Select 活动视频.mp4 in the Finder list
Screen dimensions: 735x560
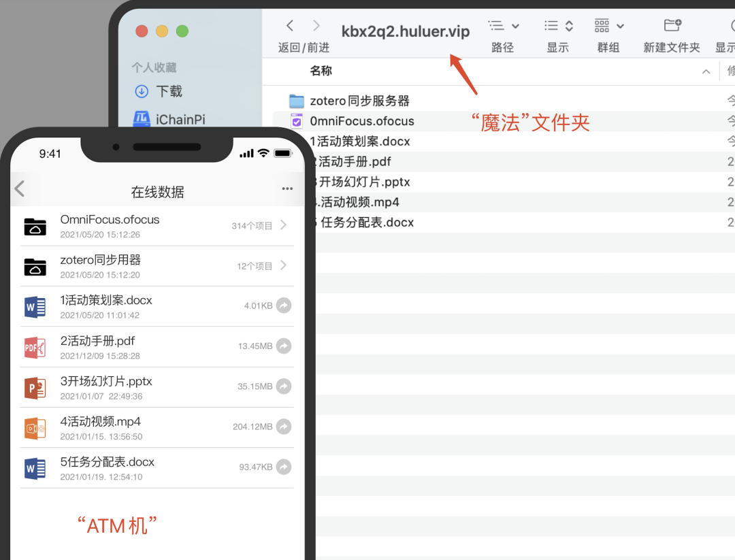360,202
